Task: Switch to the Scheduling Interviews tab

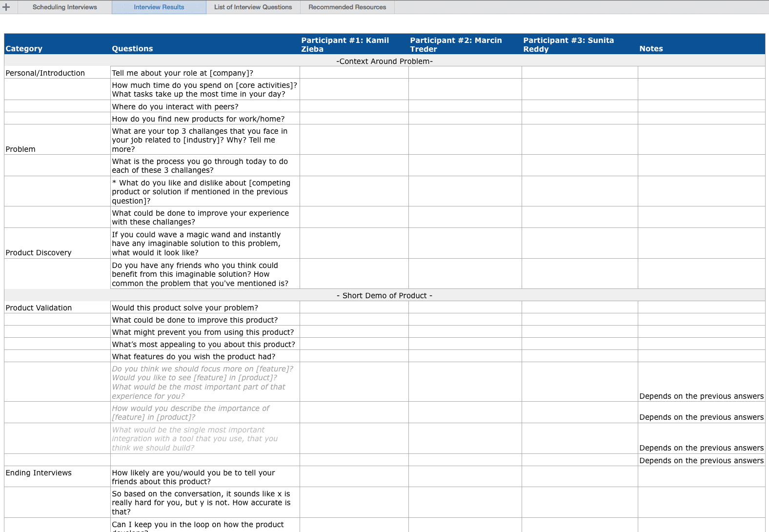Action: (65, 7)
